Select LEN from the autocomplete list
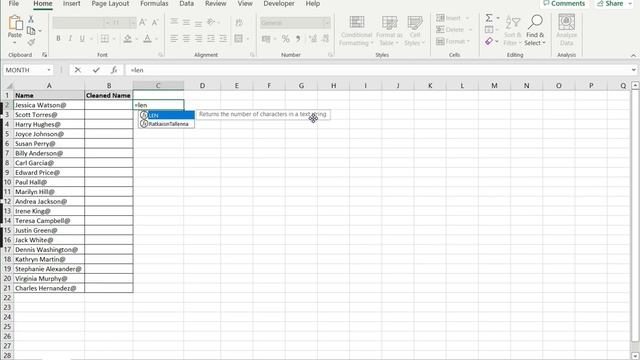This screenshot has height=360, width=640. pyautogui.click(x=167, y=115)
